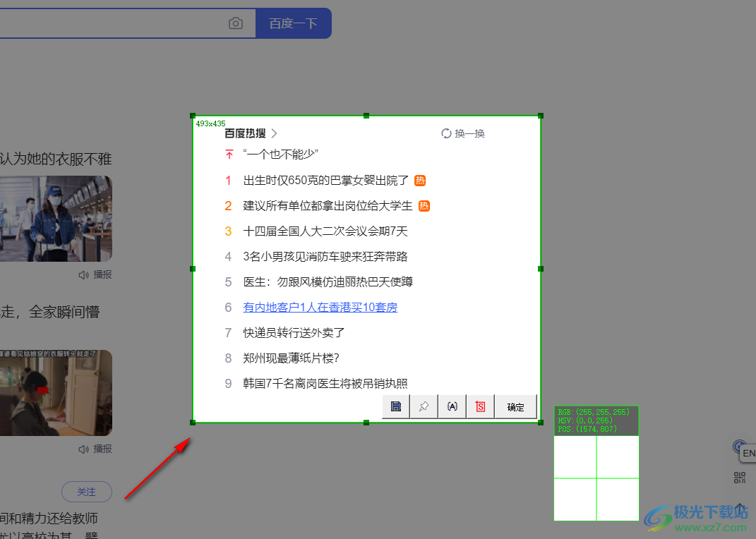This screenshot has height=539, width=756.
Task: Click the back-to-top arrow in the right sidebar
Action: tap(740, 508)
